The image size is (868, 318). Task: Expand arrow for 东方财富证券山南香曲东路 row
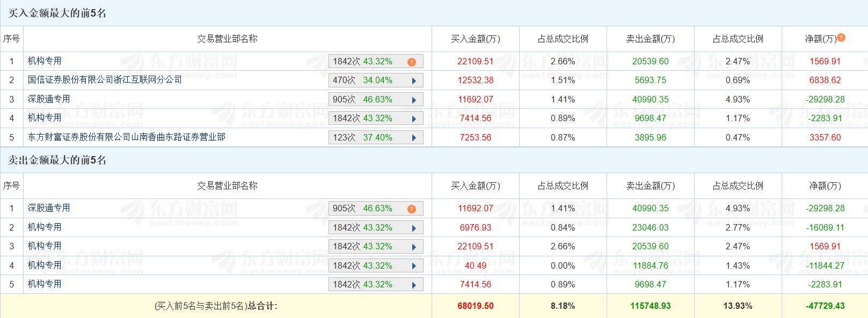(414, 138)
